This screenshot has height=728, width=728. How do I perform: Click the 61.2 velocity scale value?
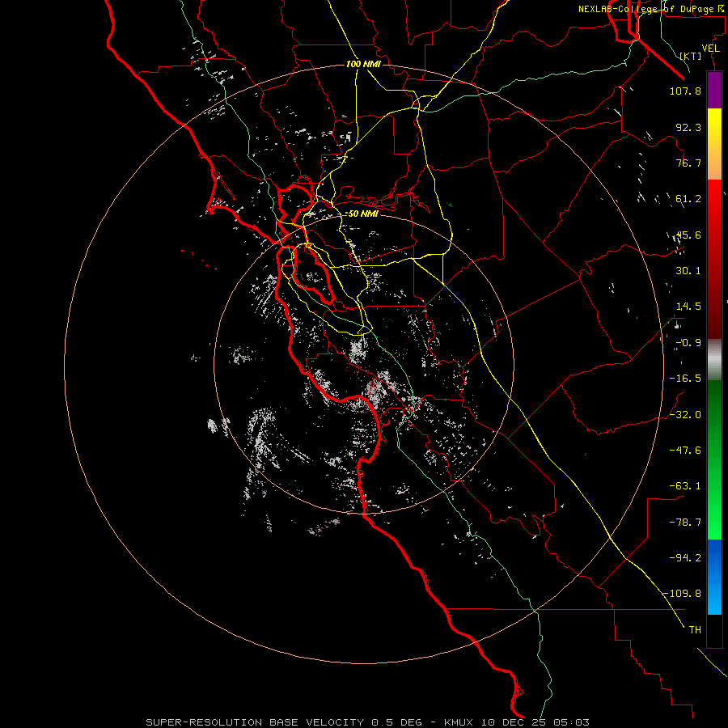(x=688, y=199)
